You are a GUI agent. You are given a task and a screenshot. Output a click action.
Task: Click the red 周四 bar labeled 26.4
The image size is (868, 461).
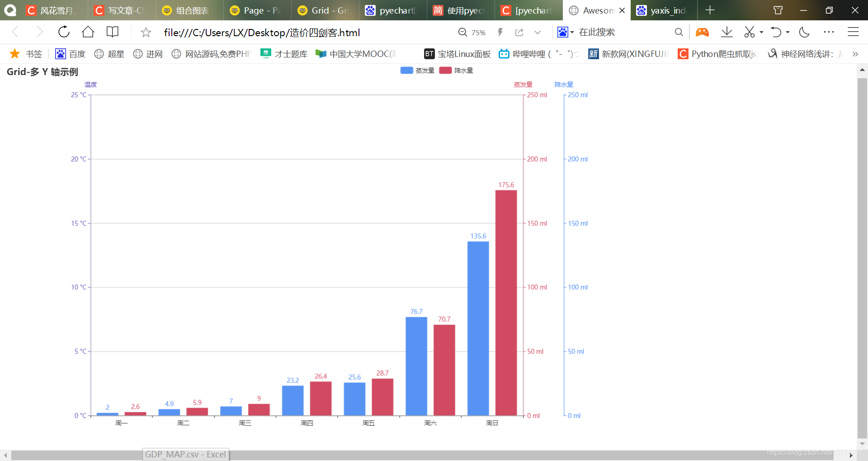[321, 399]
